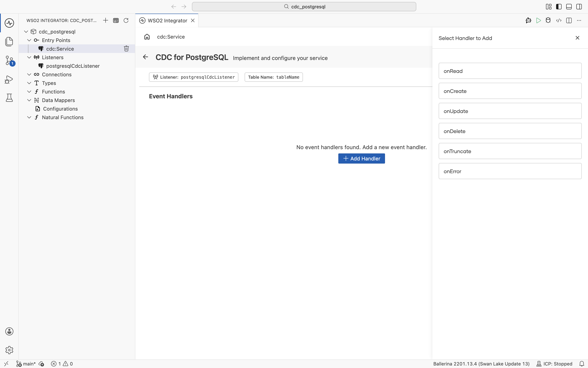Refresh the project explorer tree
Screen dimensions: 588x368
coord(126,20)
